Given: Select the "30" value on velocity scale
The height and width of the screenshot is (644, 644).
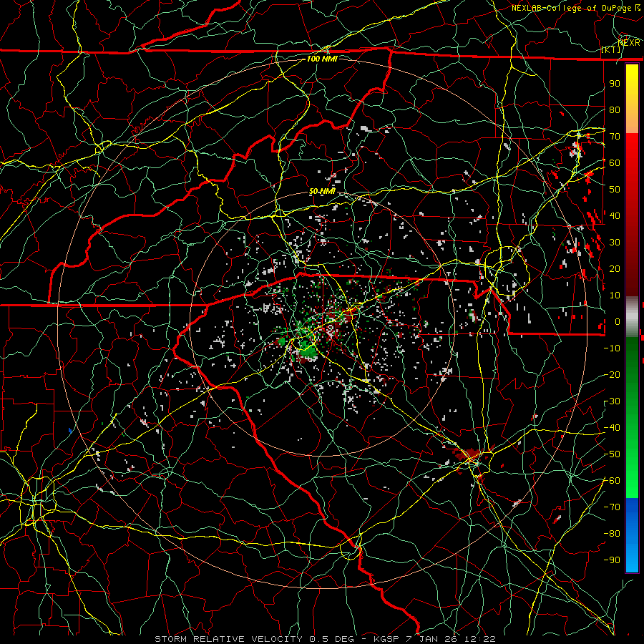Looking at the screenshot, I should pos(615,243).
